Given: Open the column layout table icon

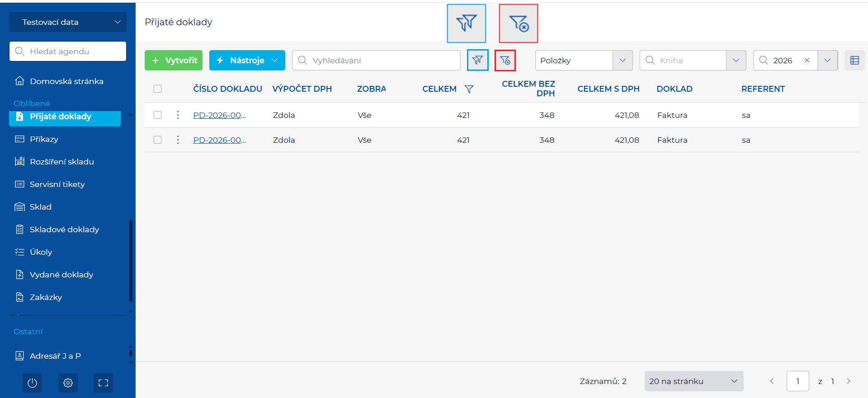Looking at the screenshot, I should pos(854,60).
